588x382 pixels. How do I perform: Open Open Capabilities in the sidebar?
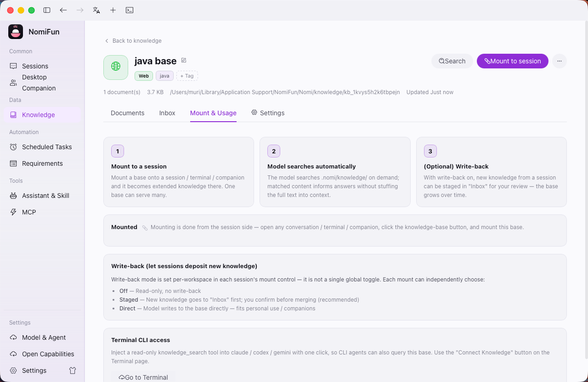click(42, 354)
